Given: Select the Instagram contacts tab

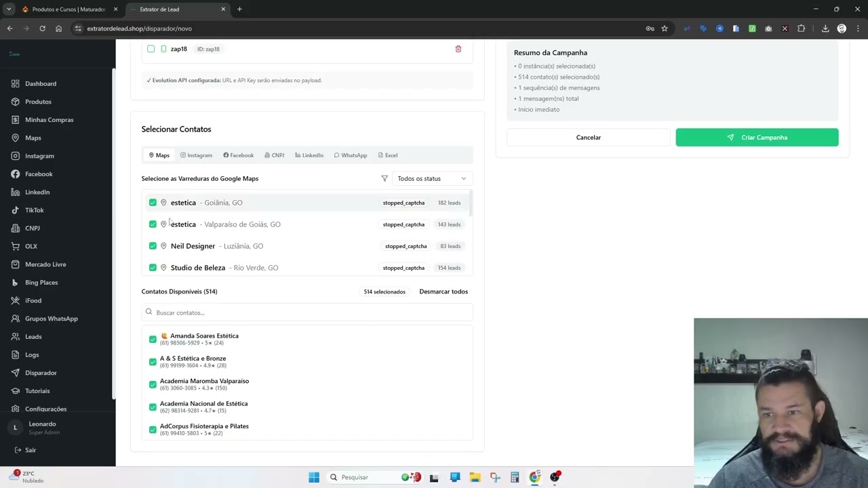Looking at the screenshot, I should click(196, 155).
